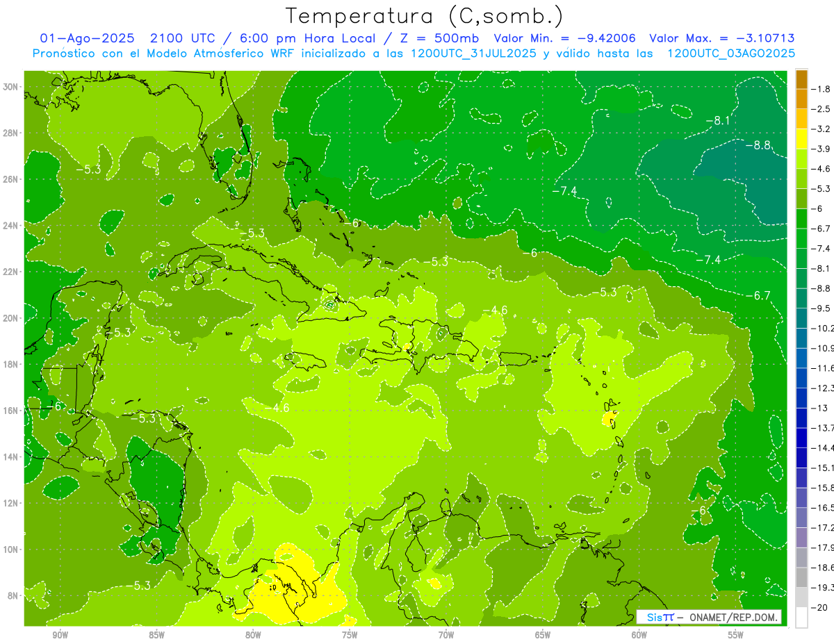Click the -8.8 contour label on the map
Screen dimensions: 834x644
pos(758,145)
